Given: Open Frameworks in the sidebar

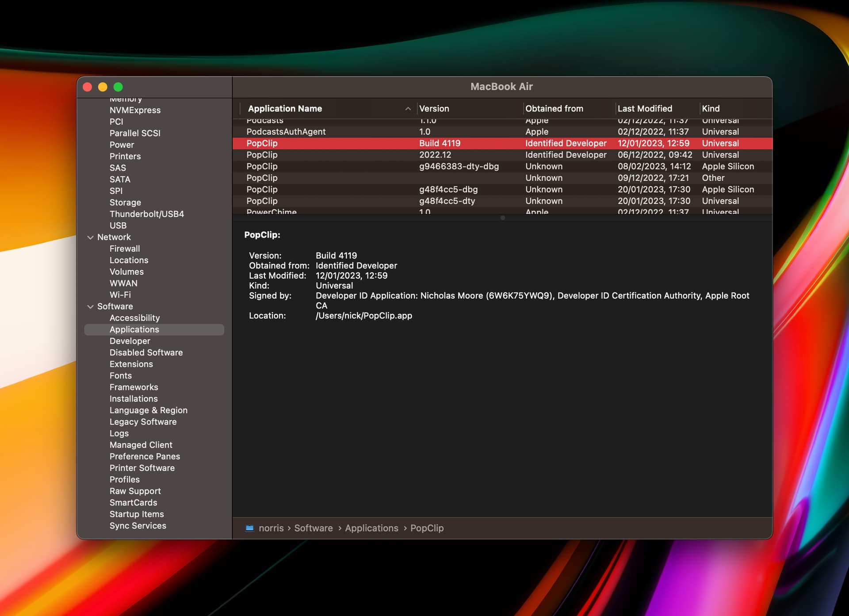Looking at the screenshot, I should [134, 387].
